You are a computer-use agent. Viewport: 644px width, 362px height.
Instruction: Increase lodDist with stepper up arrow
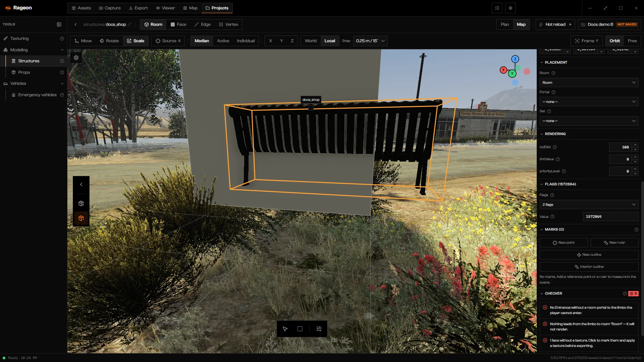[635, 145]
